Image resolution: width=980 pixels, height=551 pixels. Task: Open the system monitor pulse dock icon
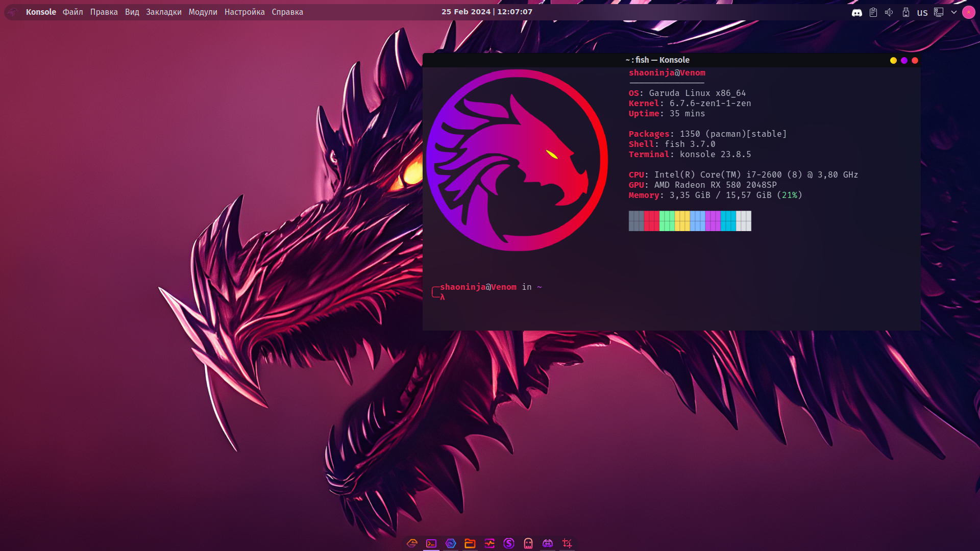(489, 543)
